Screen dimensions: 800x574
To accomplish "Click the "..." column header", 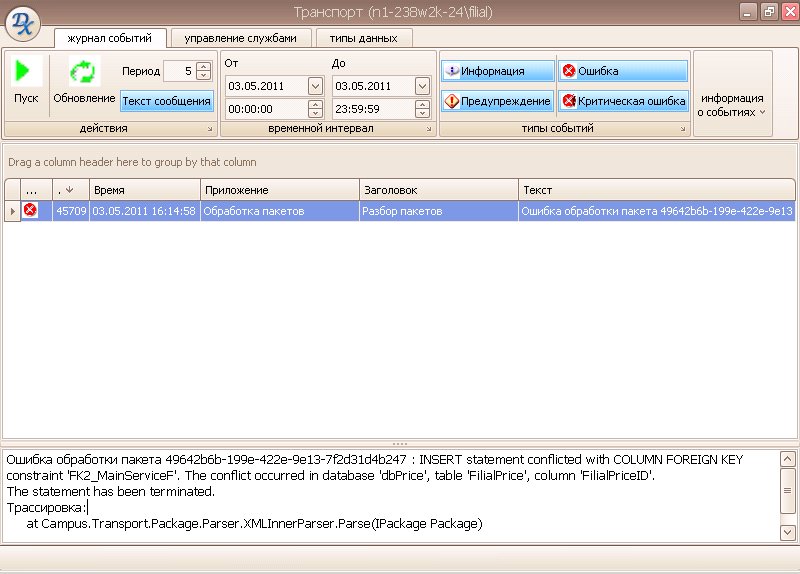I will pyautogui.click(x=36, y=190).
